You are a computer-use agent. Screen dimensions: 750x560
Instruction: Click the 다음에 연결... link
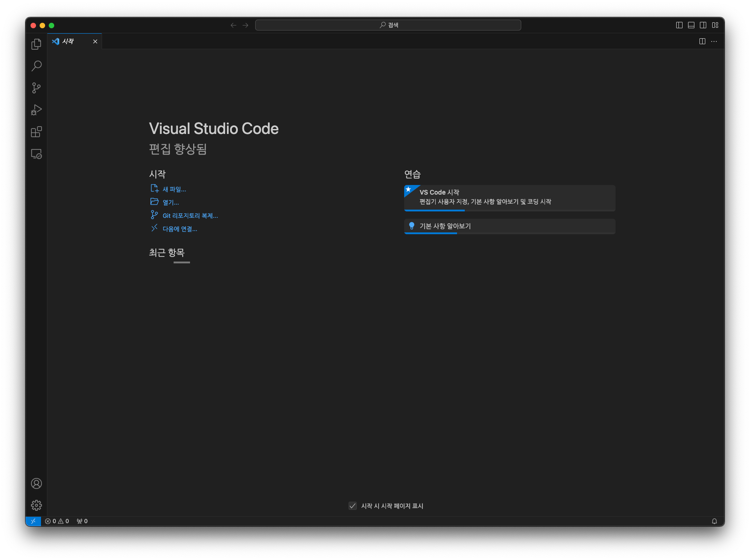tap(180, 229)
